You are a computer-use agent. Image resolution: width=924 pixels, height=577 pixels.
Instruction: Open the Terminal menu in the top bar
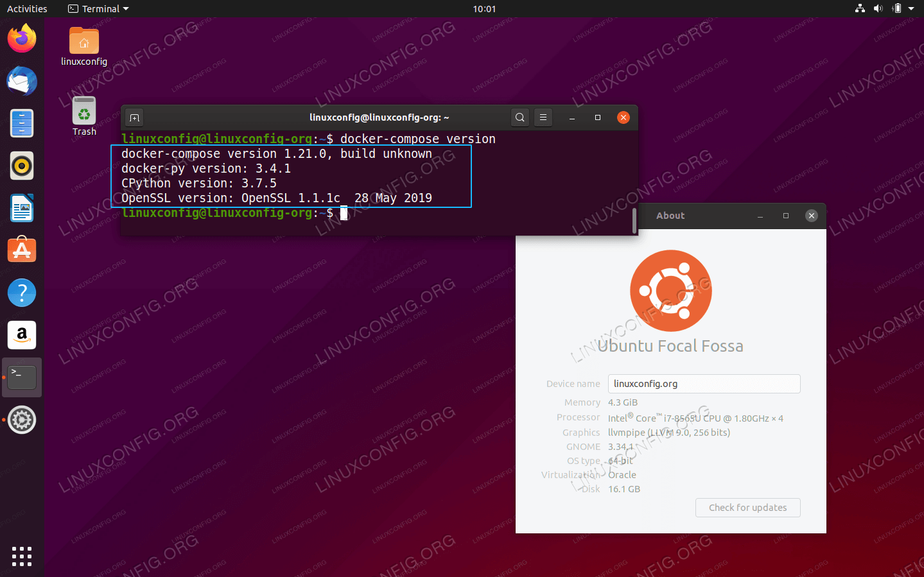pyautogui.click(x=98, y=8)
